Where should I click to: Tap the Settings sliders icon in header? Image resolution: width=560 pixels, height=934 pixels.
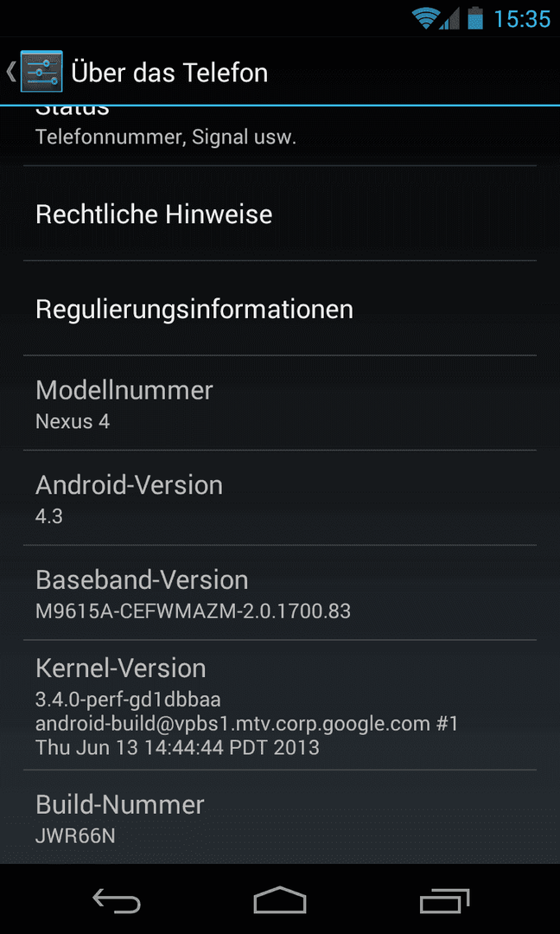41,72
